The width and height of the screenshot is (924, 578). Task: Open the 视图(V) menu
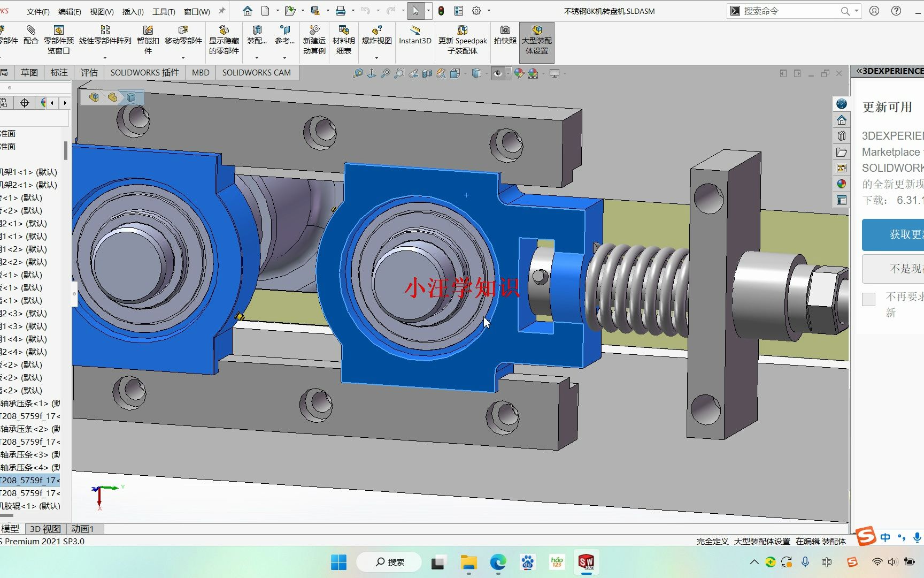click(x=102, y=11)
